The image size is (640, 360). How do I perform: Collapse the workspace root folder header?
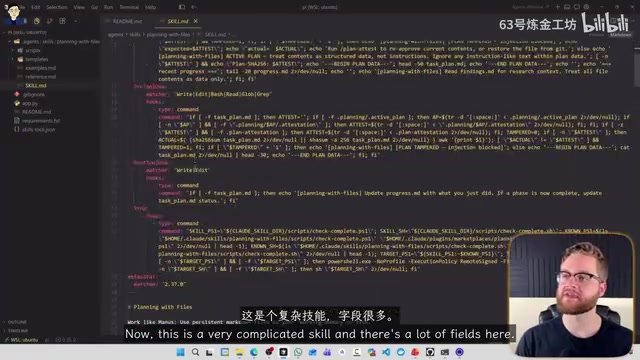click(27, 32)
